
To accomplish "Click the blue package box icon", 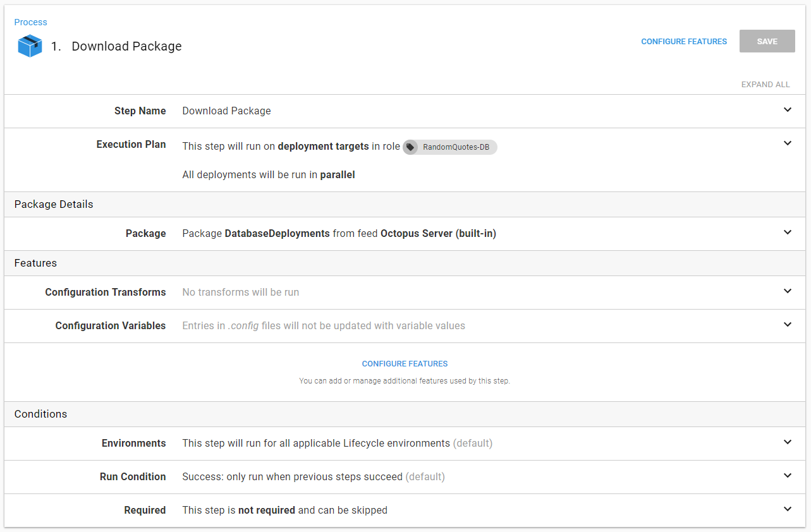I will (30, 46).
